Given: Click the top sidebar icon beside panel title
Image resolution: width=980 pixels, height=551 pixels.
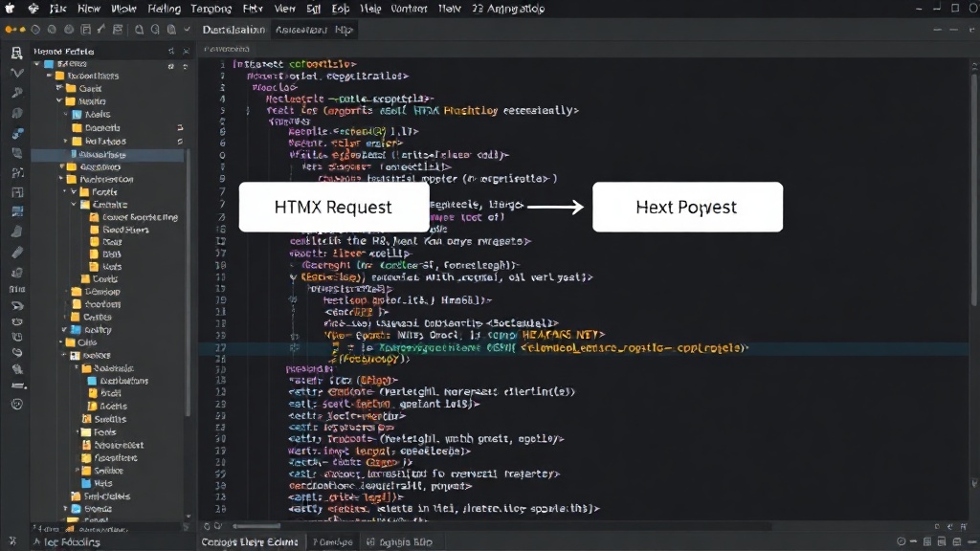Looking at the screenshot, I should coord(17,54).
